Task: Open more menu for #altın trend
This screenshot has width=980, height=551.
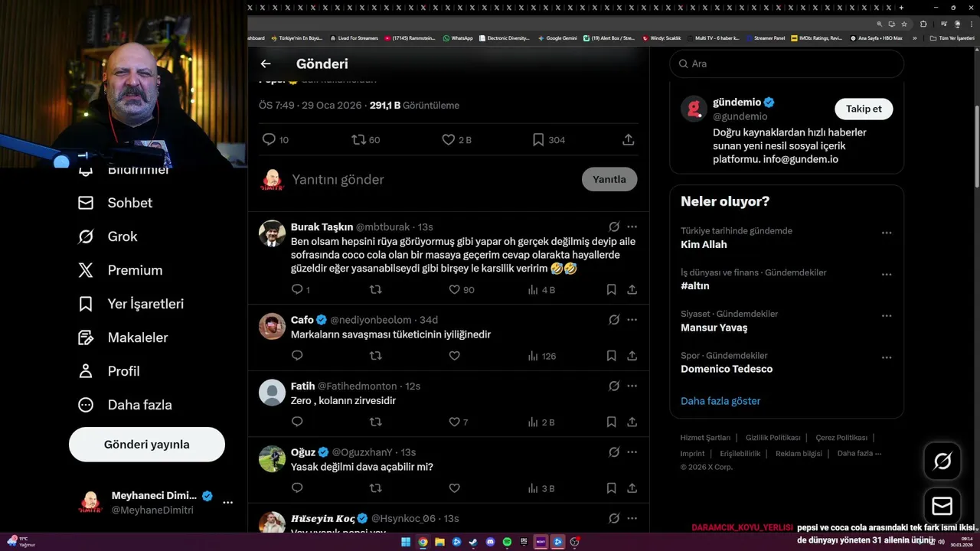Action: pos(887,274)
